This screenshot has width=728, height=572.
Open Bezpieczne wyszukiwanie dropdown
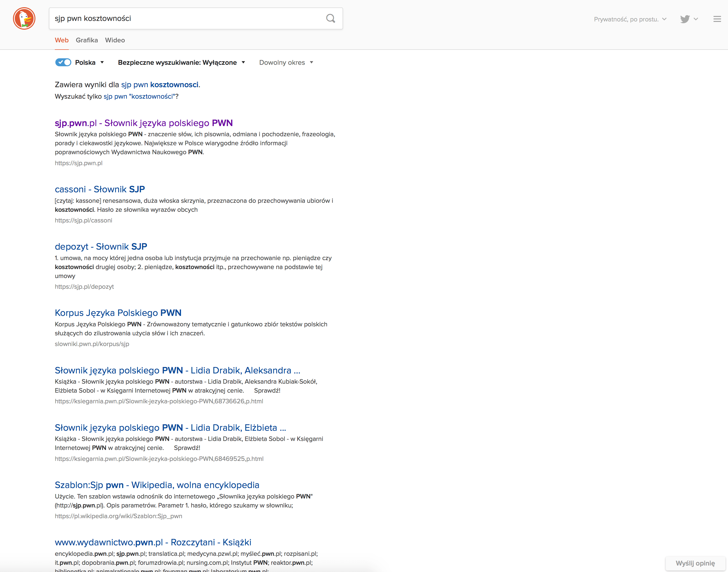pos(182,62)
